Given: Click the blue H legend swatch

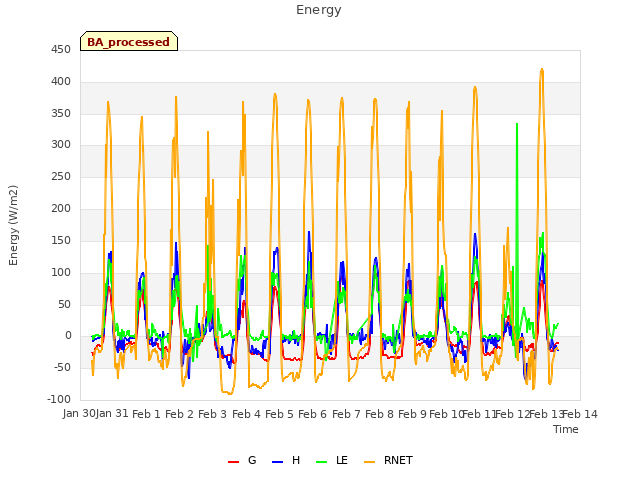Looking at the screenshot, I should point(277,462).
